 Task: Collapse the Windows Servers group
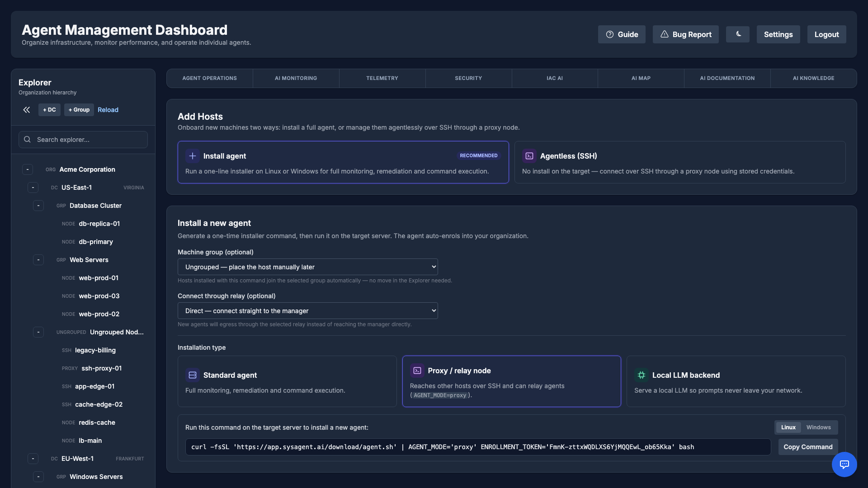click(38, 477)
